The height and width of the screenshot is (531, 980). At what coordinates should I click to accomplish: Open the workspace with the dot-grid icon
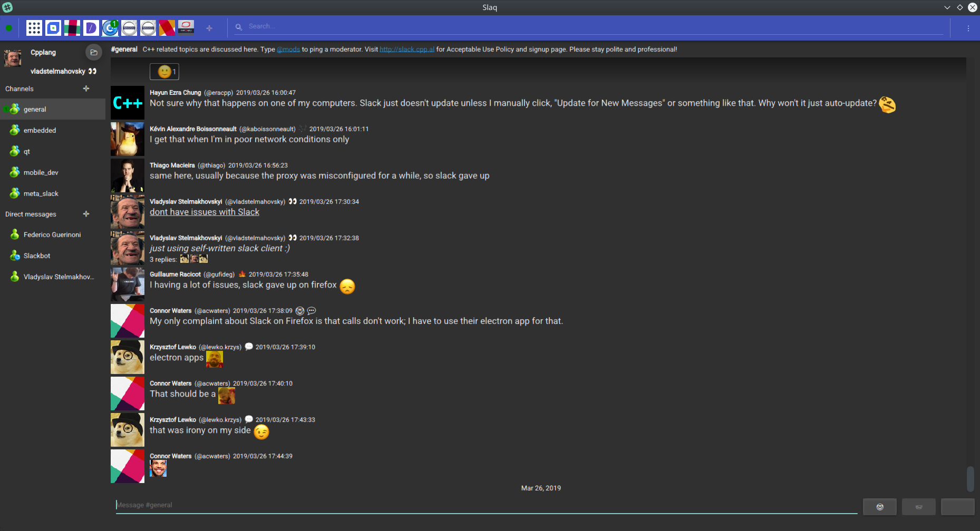point(34,28)
